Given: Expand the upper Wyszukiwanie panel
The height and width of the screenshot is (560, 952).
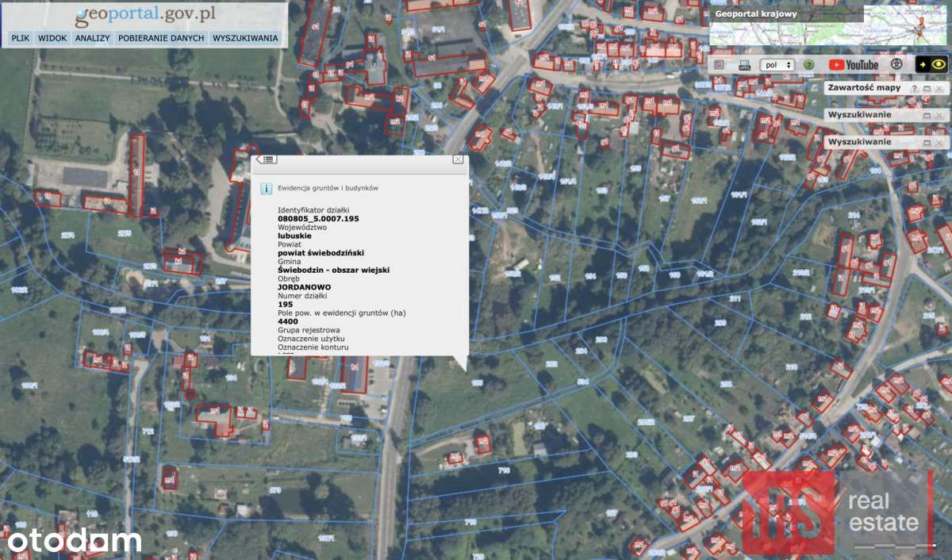Looking at the screenshot, I should click(x=927, y=115).
